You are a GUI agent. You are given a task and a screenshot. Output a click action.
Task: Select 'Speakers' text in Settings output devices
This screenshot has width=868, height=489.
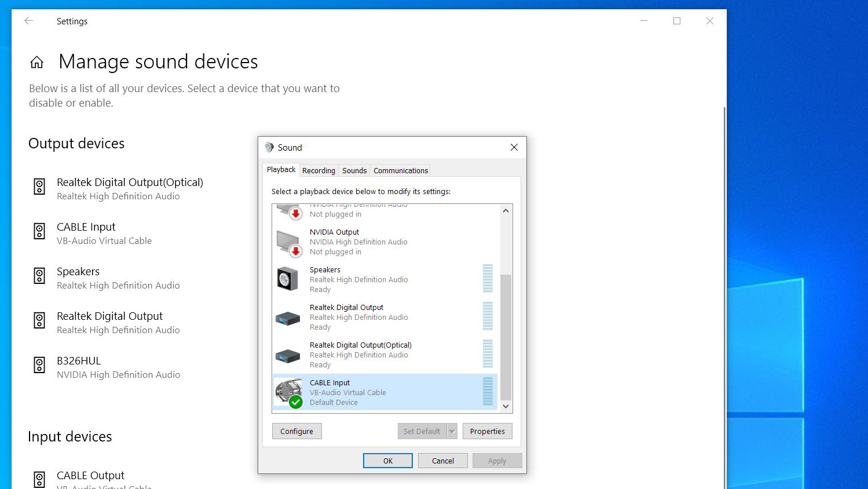click(78, 271)
